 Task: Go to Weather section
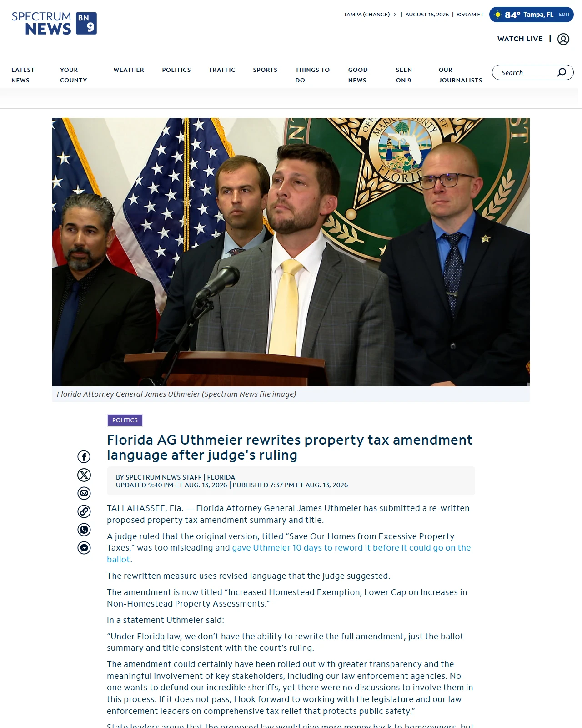pos(129,70)
